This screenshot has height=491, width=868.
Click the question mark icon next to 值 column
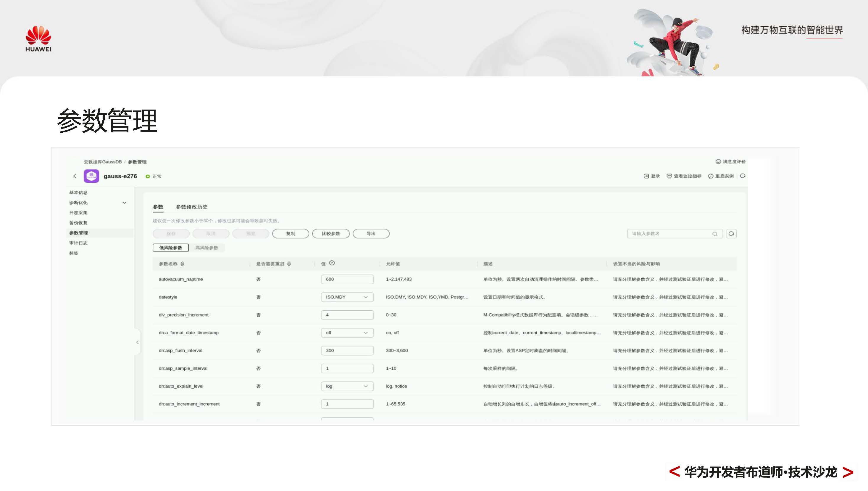(x=333, y=263)
